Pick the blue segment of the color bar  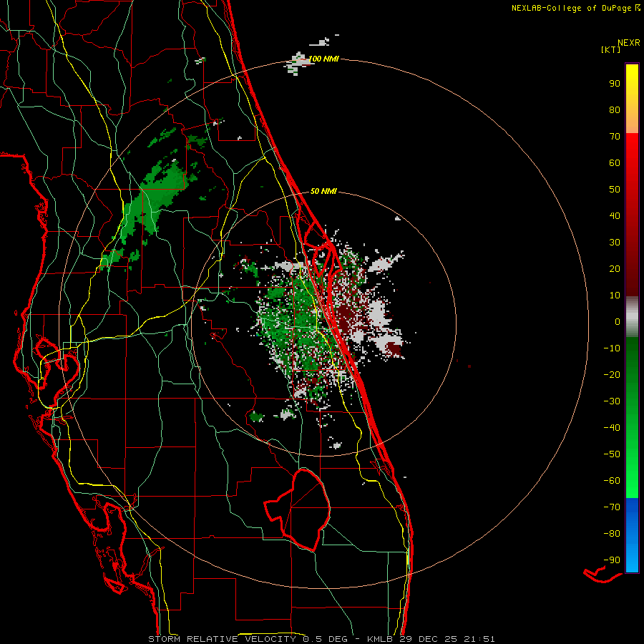(x=632, y=535)
